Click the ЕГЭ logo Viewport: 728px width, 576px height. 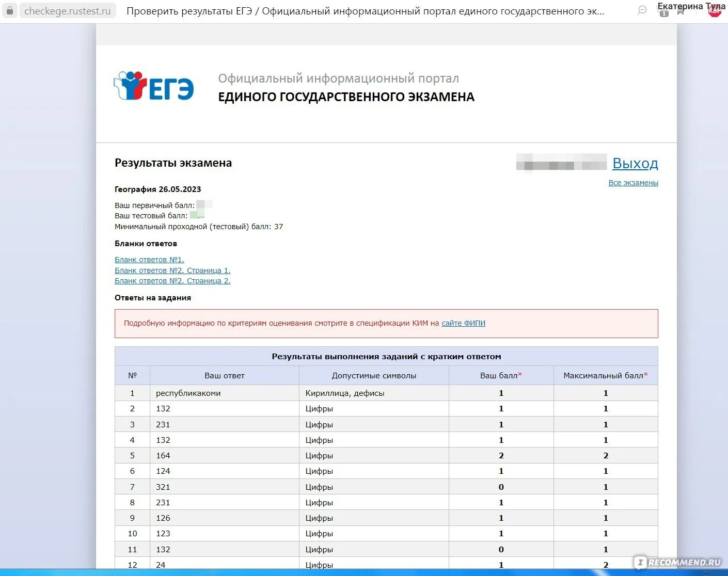click(x=154, y=86)
